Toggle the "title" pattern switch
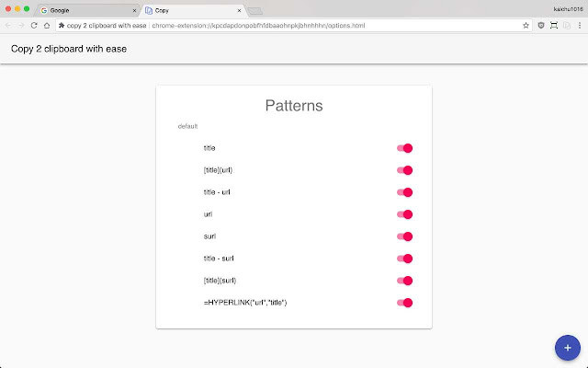 pos(404,148)
